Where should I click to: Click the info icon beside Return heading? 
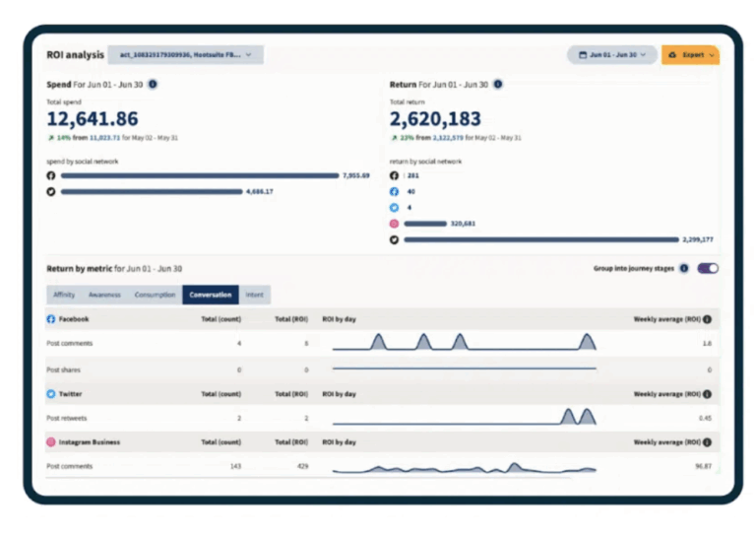498,85
